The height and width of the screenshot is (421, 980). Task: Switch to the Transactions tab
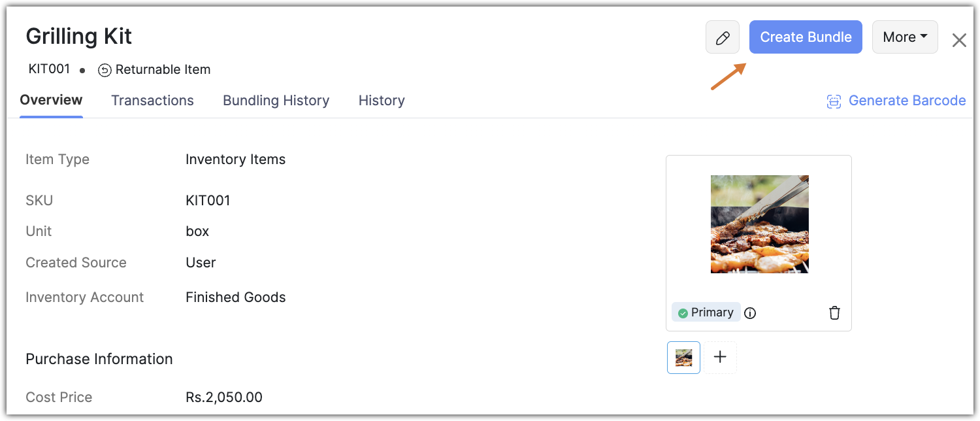coord(152,101)
